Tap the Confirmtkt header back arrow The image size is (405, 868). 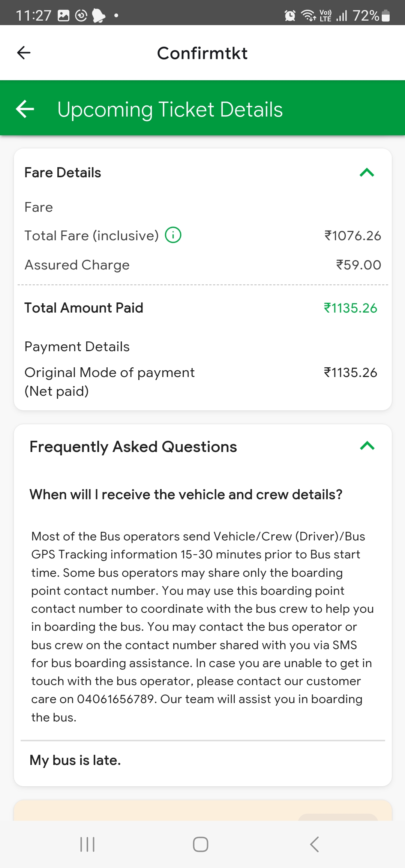point(24,53)
